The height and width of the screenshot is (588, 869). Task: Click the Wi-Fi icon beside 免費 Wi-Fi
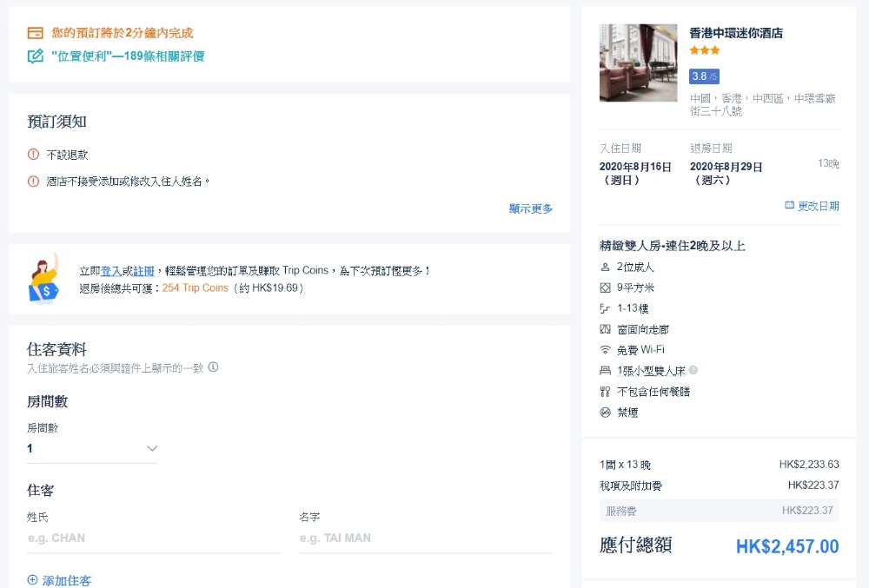[x=606, y=350]
